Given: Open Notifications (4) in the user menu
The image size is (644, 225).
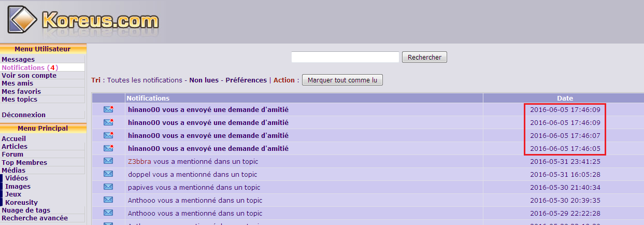Looking at the screenshot, I should [x=30, y=67].
